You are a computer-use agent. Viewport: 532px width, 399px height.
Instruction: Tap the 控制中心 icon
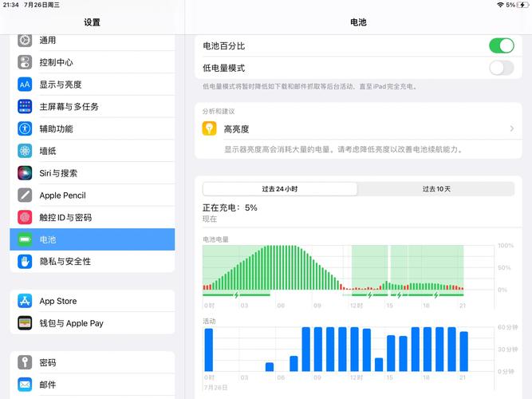25,62
